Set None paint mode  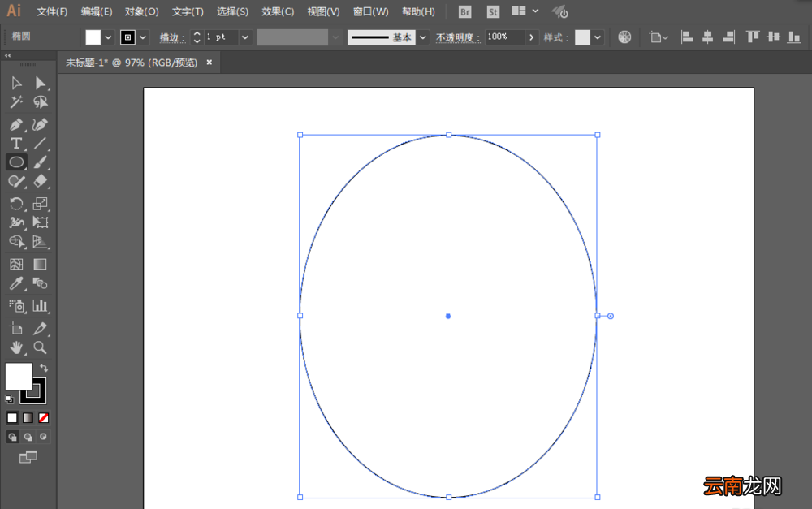[x=44, y=418]
